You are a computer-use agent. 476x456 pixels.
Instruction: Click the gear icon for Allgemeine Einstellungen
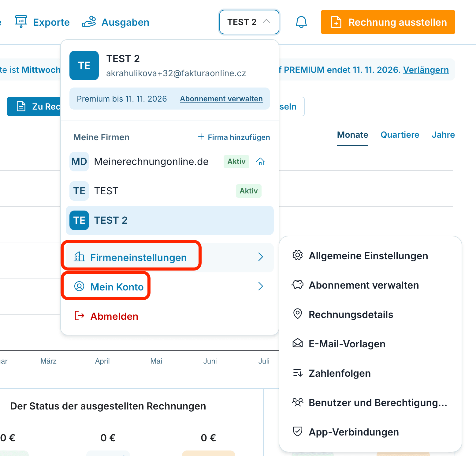tap(298, 255)
